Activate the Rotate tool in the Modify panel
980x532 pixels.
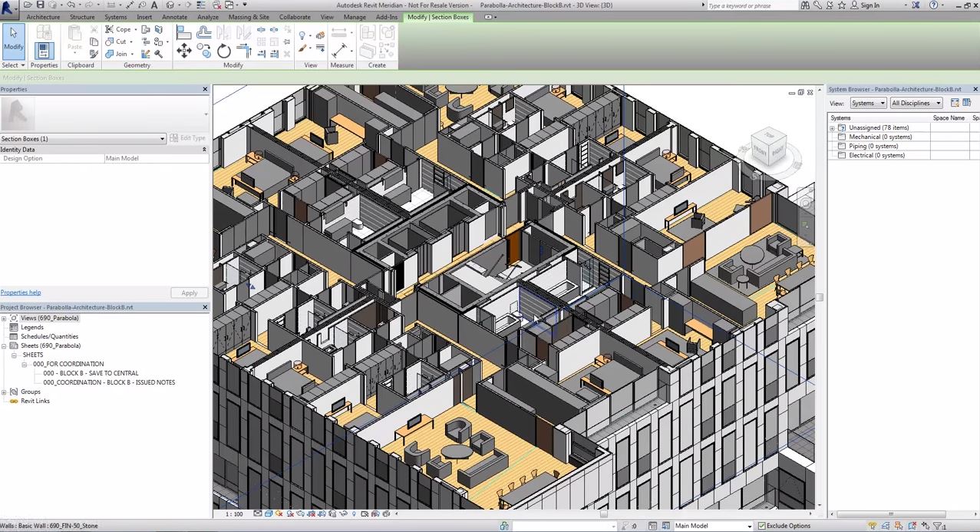click(224, 50)
